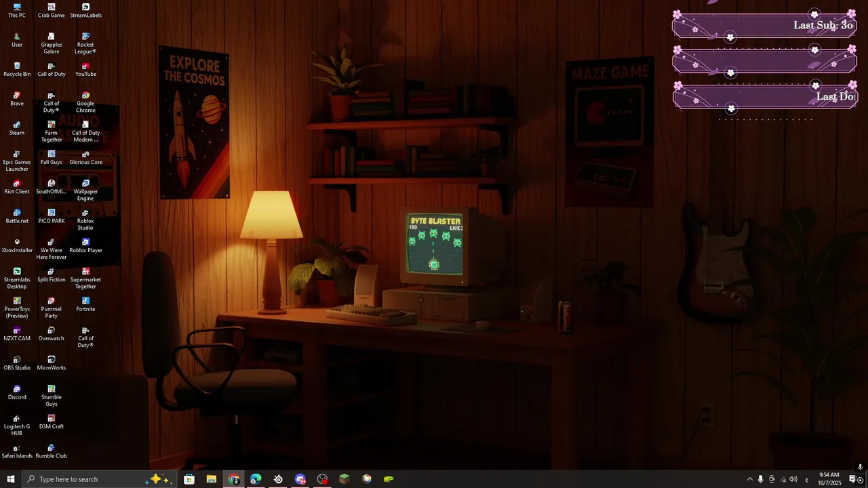
Task: Click the taskbar search box
Action: 100,479
